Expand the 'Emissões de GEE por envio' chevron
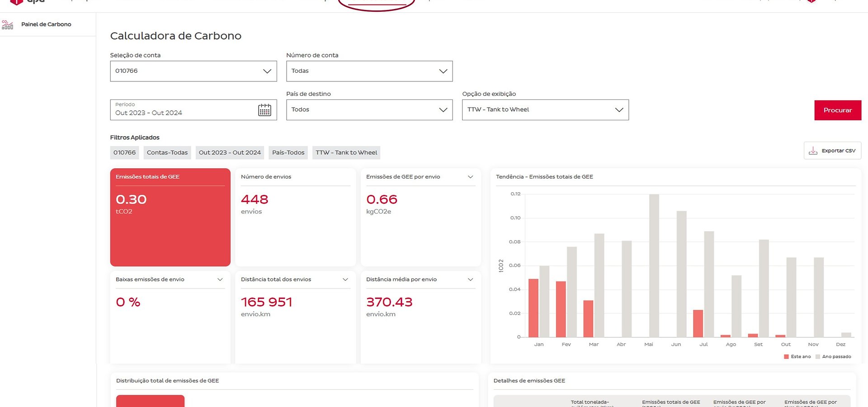This screenshot has width=868, height=407. (470, 177)
